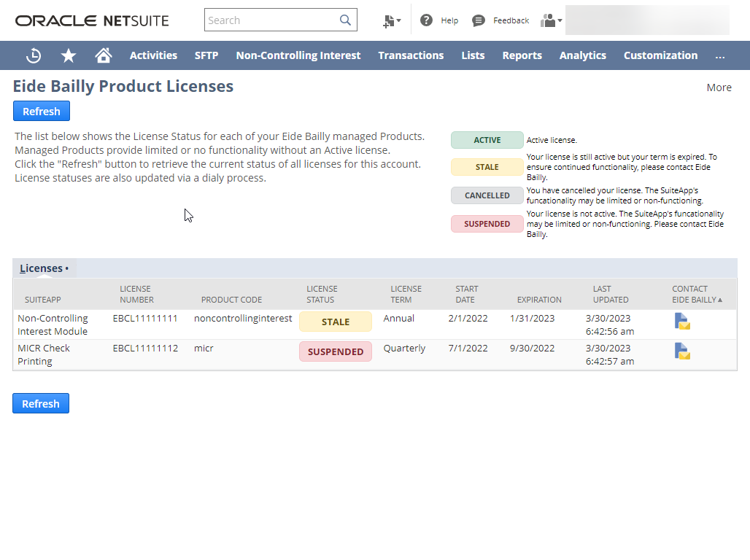Open the Transactions menu

pos(411,55)
